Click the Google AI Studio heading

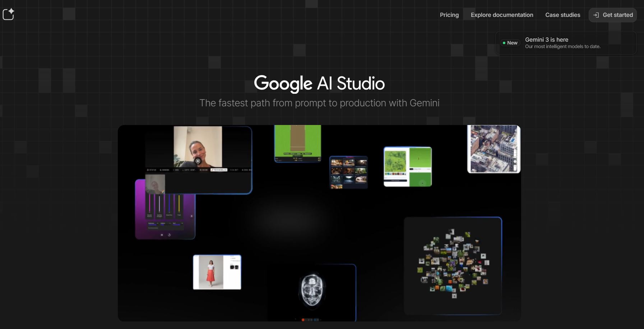click(319, 83)
